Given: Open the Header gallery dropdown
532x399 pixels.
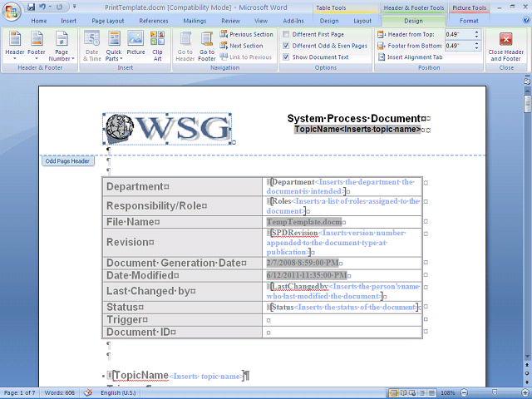Looking at the screenshot, I should (x=15, y=47).
